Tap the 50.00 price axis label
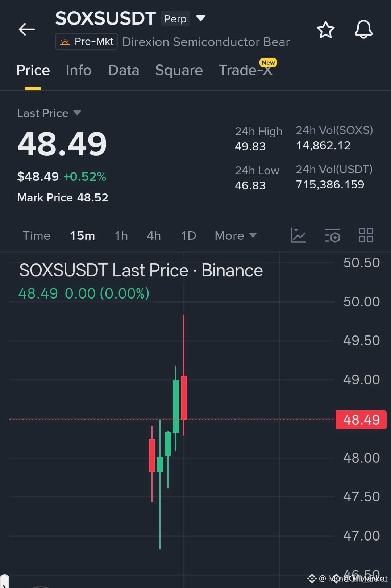The image size is (391, 588). pos(361,301)
